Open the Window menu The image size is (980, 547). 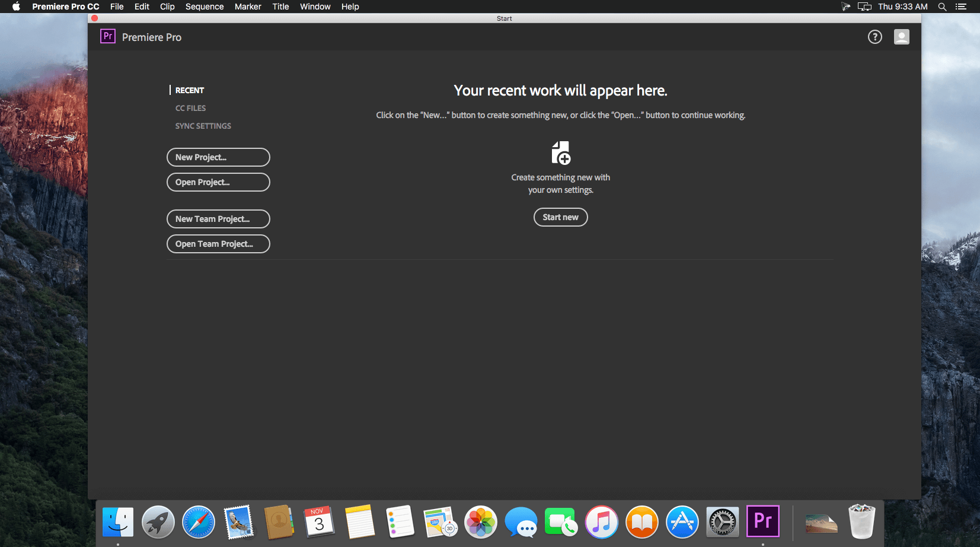click(x=315, y=7)
